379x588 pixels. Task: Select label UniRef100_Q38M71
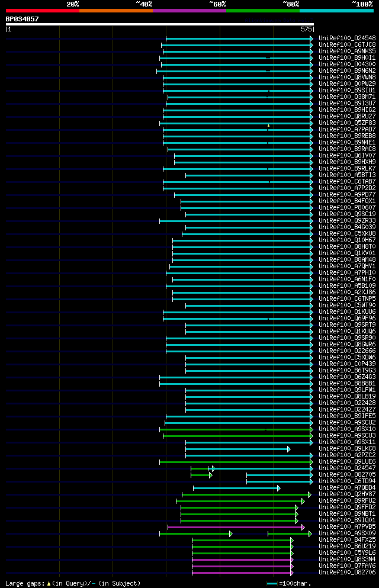pyautogui.click(x=347, y=97)
